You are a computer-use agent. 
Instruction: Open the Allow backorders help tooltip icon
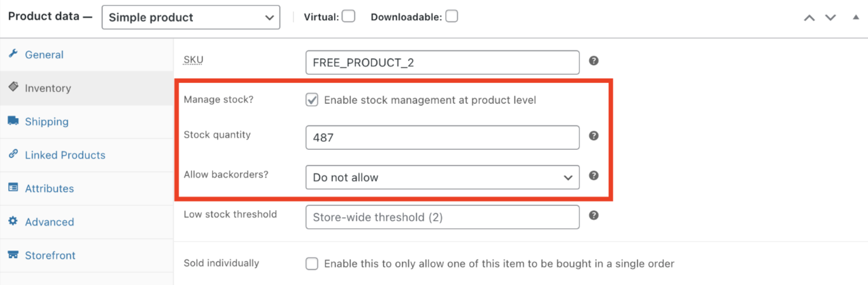pos(593,175)
